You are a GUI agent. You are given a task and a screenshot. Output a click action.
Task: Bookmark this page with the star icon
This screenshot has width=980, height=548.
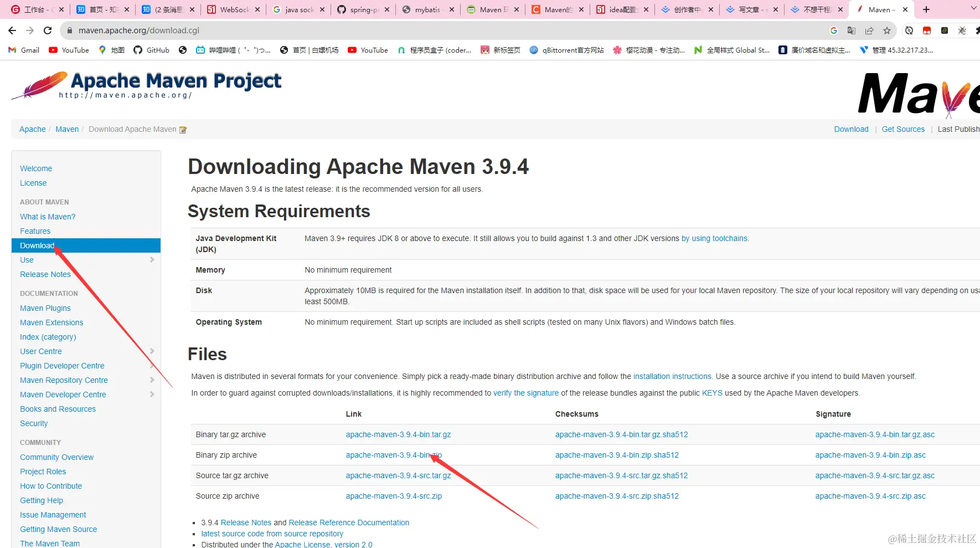(x=887, y=30)
